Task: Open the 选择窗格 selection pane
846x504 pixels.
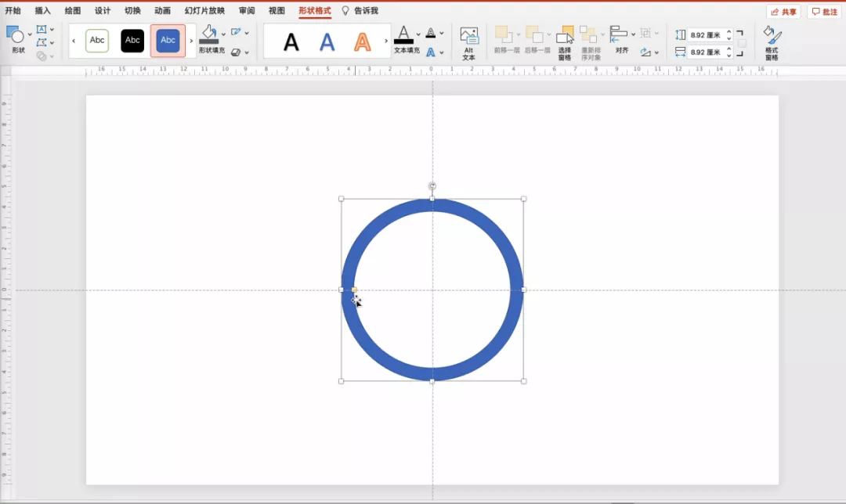Action: tap(565, 43)
